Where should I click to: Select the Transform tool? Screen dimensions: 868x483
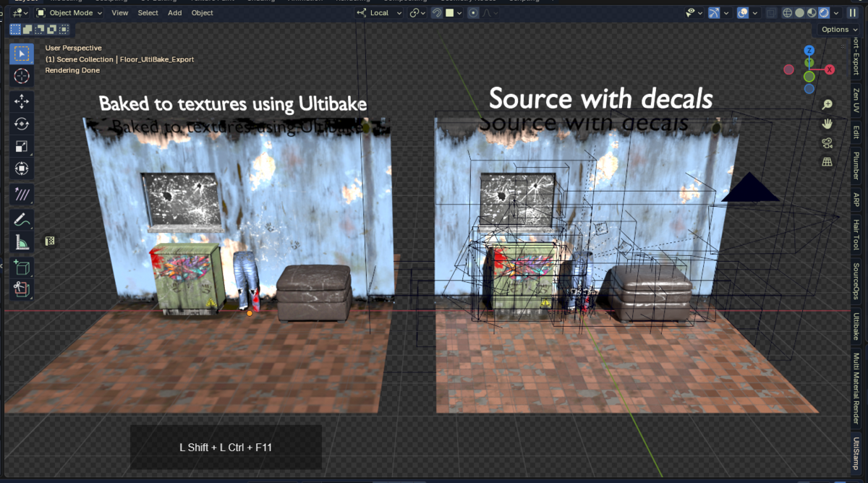[22, 169]
